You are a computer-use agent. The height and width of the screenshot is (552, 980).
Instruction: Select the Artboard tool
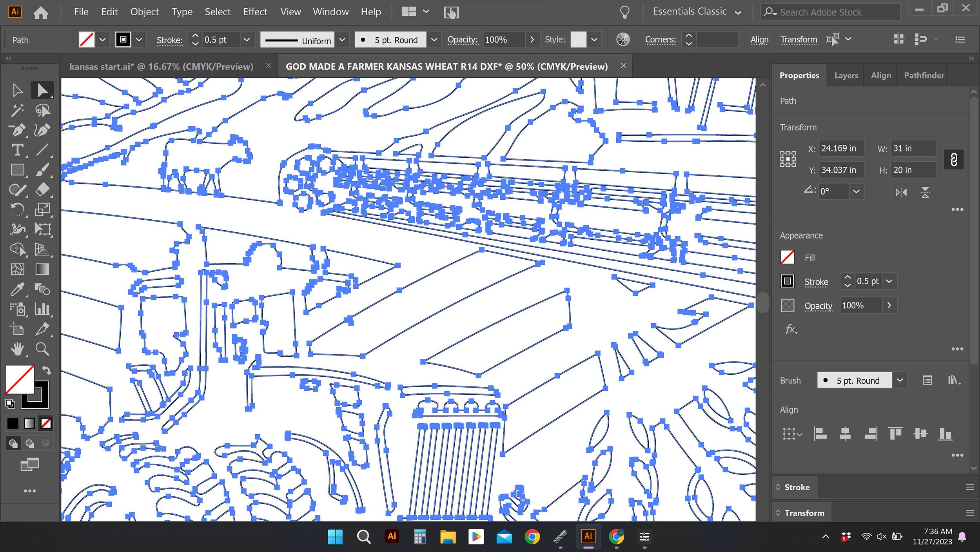click(x=17, y=329)
